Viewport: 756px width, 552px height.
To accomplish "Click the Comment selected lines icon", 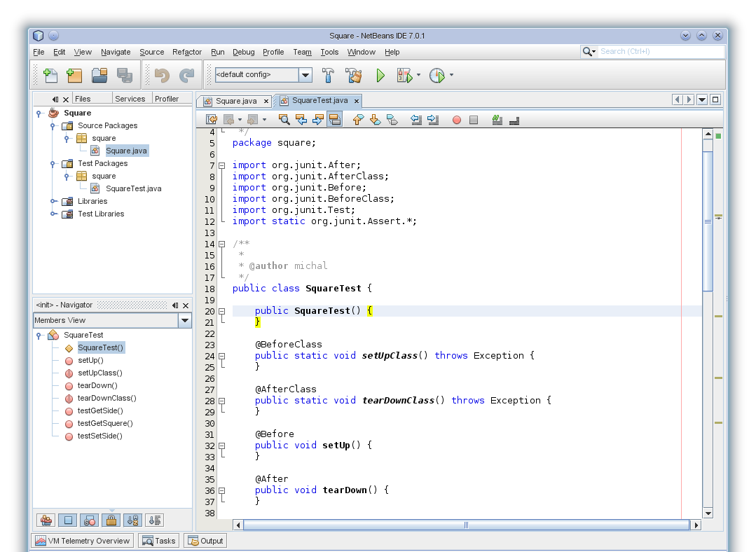I will coord(497,120).
